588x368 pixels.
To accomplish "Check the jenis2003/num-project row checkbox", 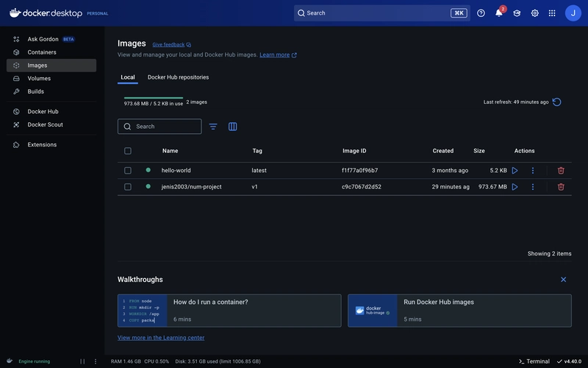I will (128, 187).
